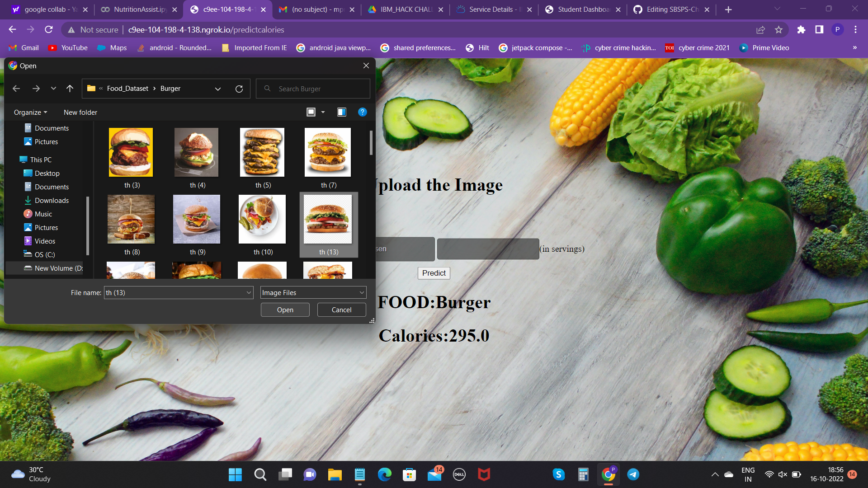Click the servings input field
This screenshot has height=488, width=868.
coord(488,249)
